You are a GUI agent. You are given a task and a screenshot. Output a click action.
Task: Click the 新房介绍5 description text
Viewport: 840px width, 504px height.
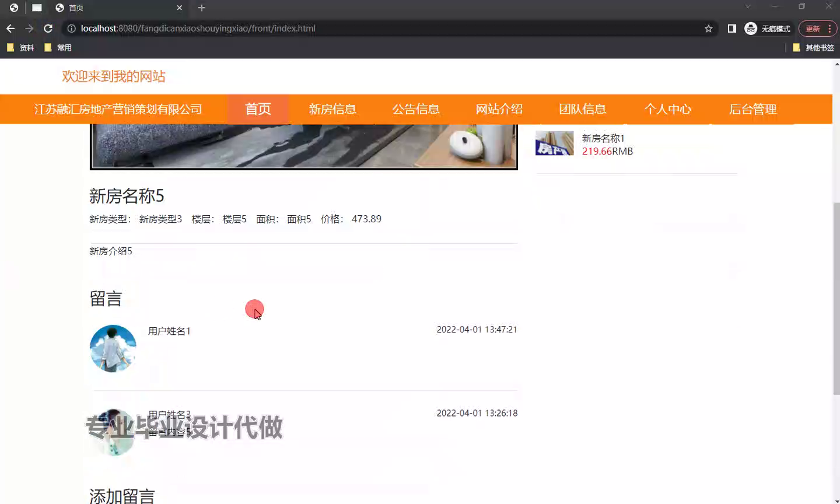pos(111,251)
